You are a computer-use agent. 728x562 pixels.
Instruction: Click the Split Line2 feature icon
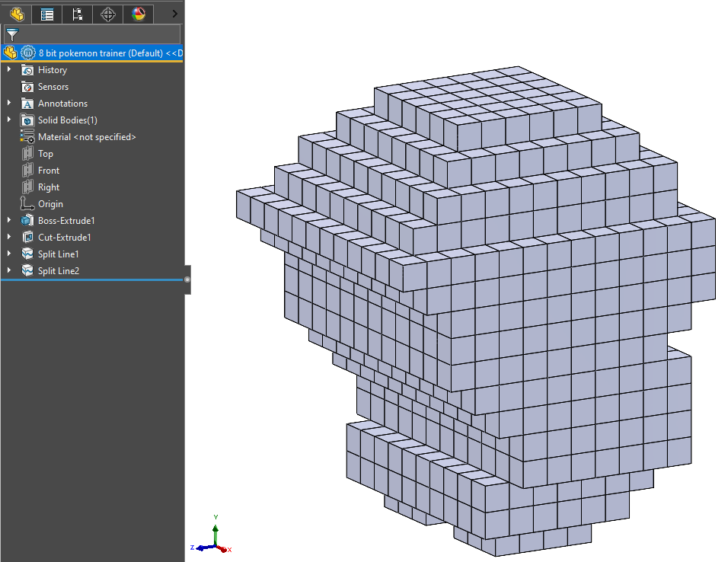click(x=27, y=270)
